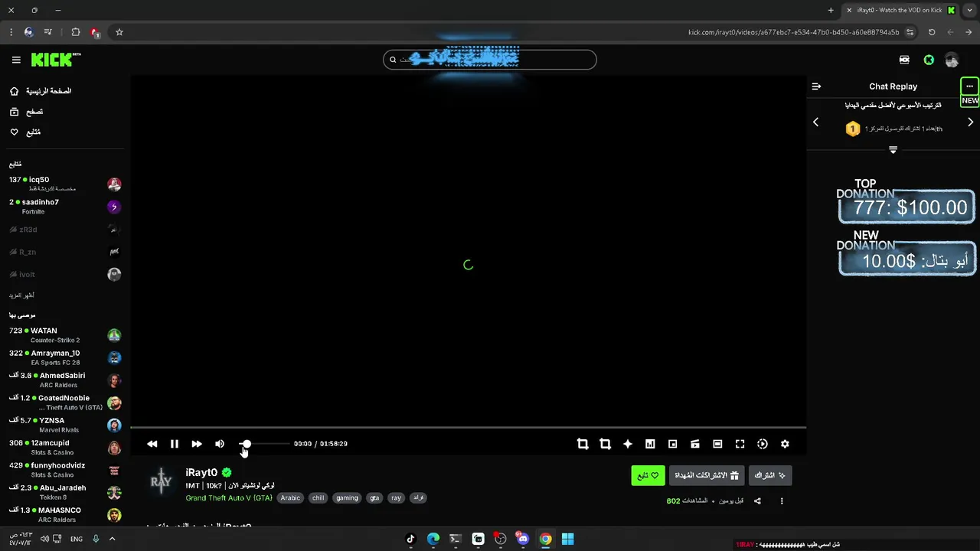Adjust the volume slider handle

(247, 444)
